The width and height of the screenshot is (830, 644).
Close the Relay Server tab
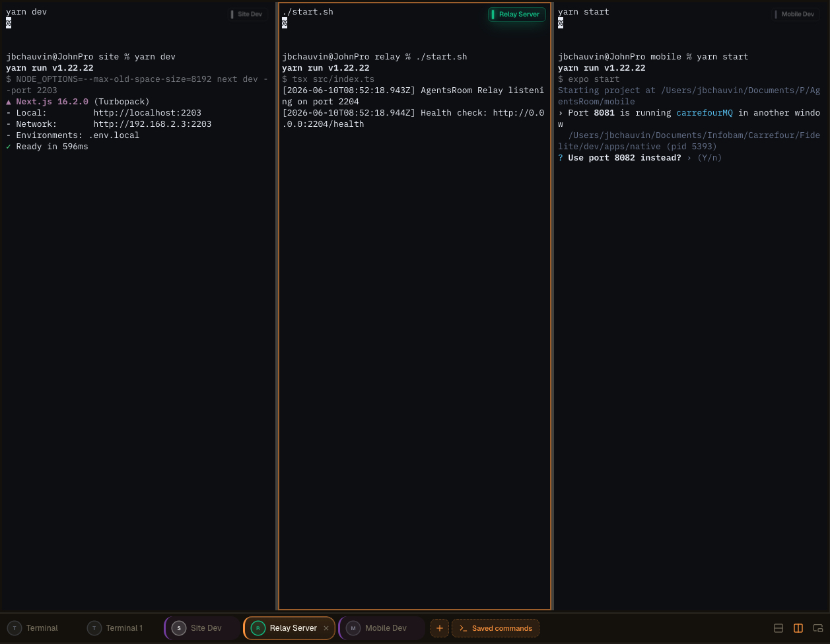[x=326, y=628]
